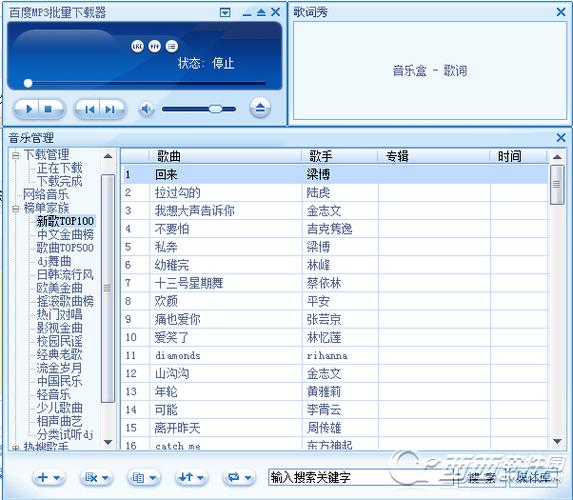Click the title bar up-arrow compact icon

(x=261, y=13)
